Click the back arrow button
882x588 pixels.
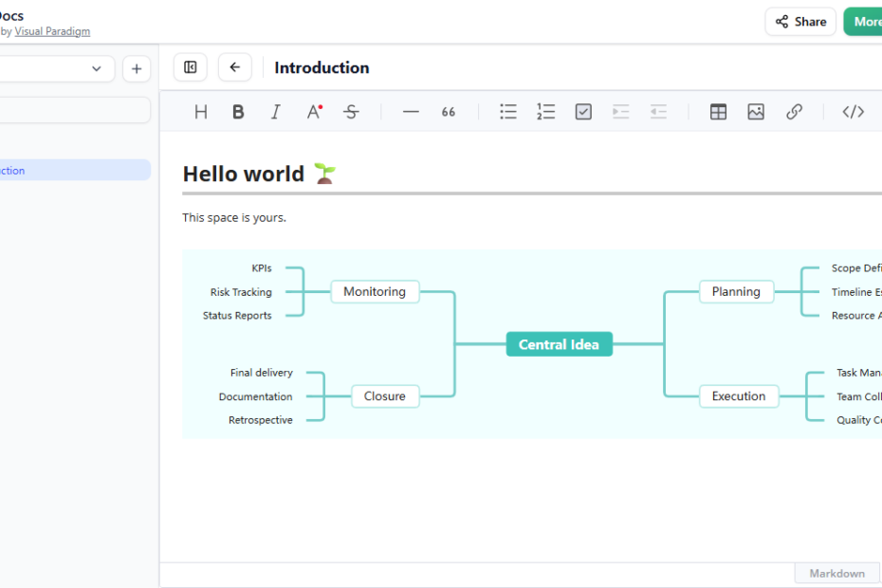pyautogui.click(x=235, y=67)
